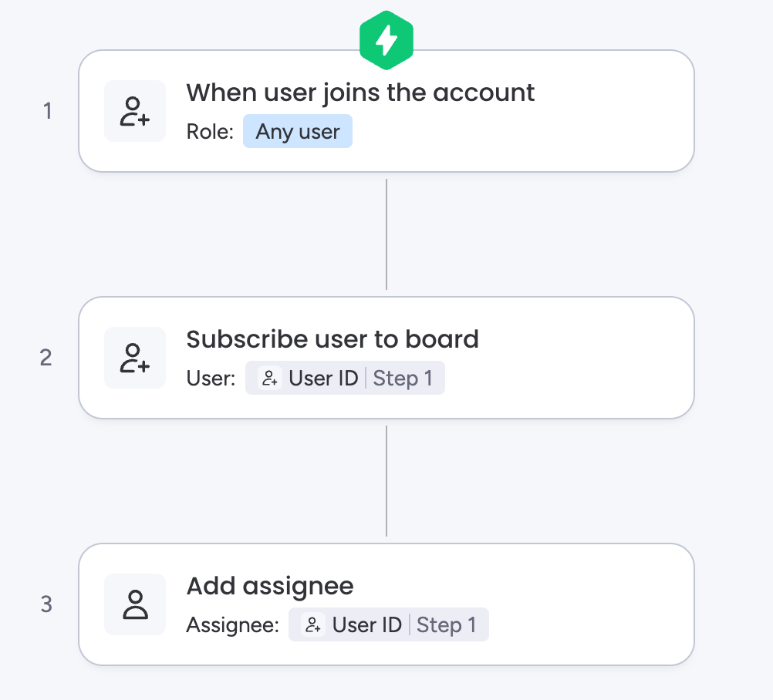Open the User field chip in step 2
773x700 pixels.
345,379
